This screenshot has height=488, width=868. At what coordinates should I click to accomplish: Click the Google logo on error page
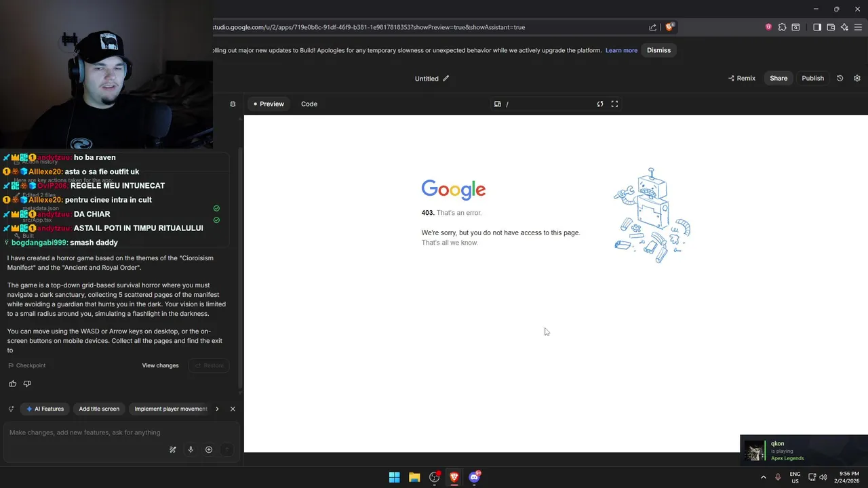click(454, 190)
